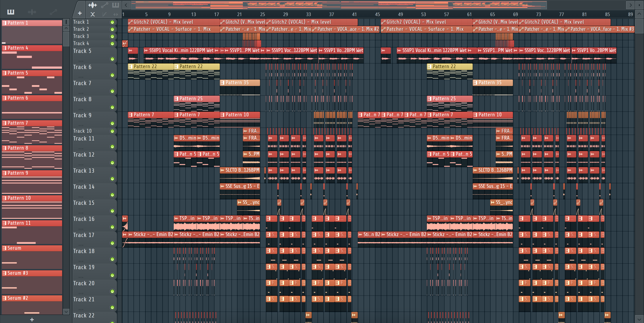Select the Track 6 header
The image size is (644, 323).
pyautogui.click(x=95, y=71)
